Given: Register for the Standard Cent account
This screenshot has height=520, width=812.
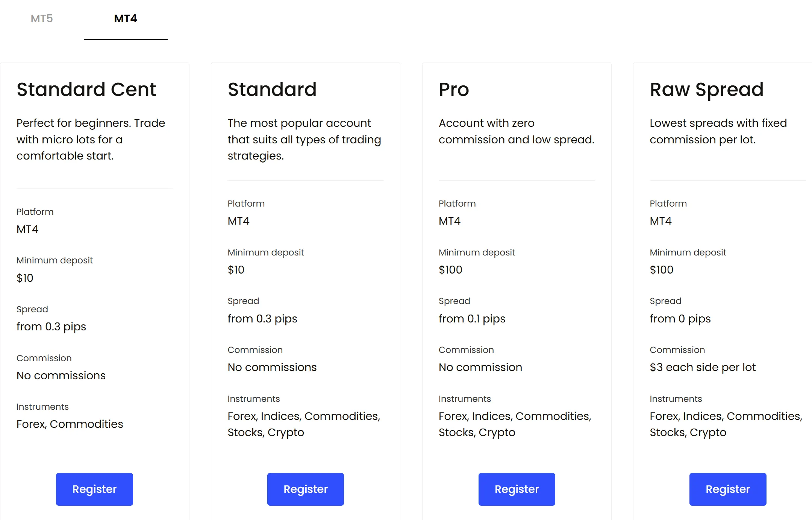Looking at the screenshot, I should (94, 489).
